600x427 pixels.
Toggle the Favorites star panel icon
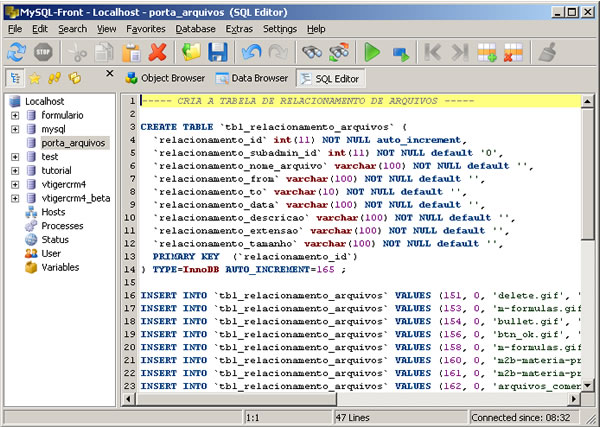[x=35, y=78]
